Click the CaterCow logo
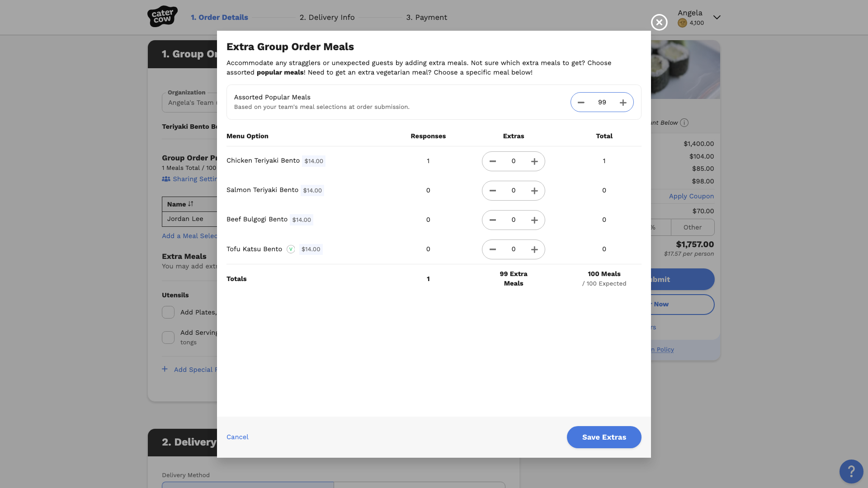The height and width of the screenshot is (488, 868). (162, 17)
